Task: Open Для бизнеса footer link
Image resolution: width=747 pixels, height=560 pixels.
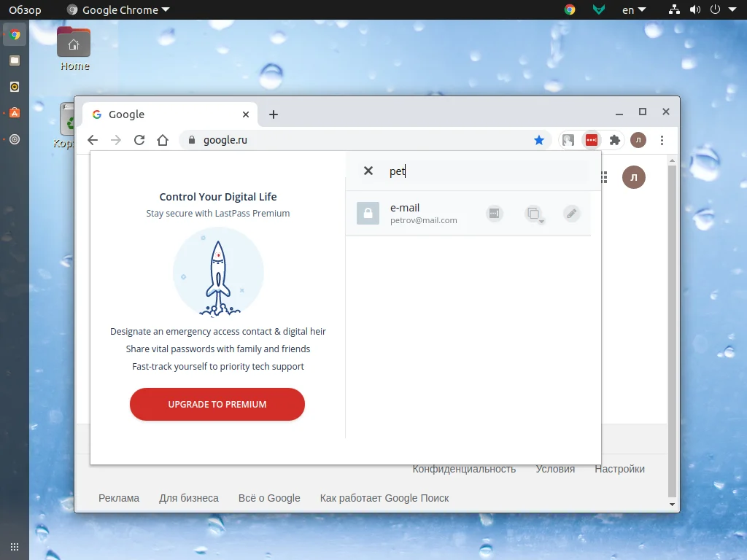Action: (x=189, y=498)
